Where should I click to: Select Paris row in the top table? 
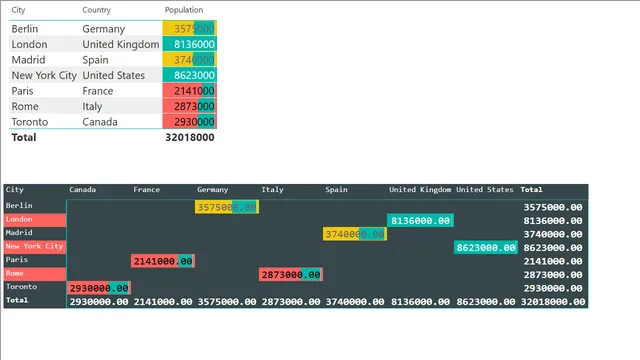[22, 91]
